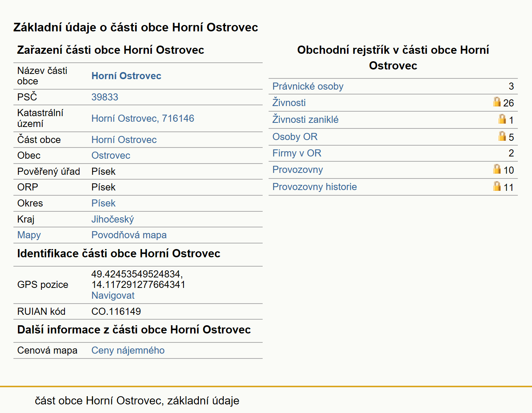The width and height of the screenshot is (532, 413).
Task: Open the Živnosti zaniklé link
Action: coord(306,119)
